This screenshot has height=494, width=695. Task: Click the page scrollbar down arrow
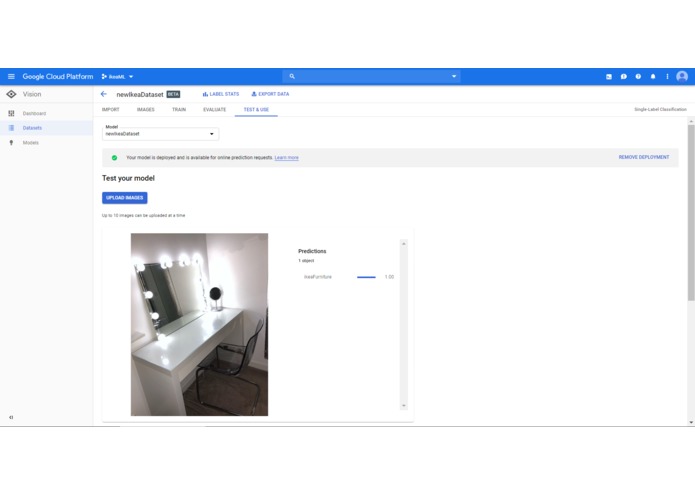click(x=691, y=422)
